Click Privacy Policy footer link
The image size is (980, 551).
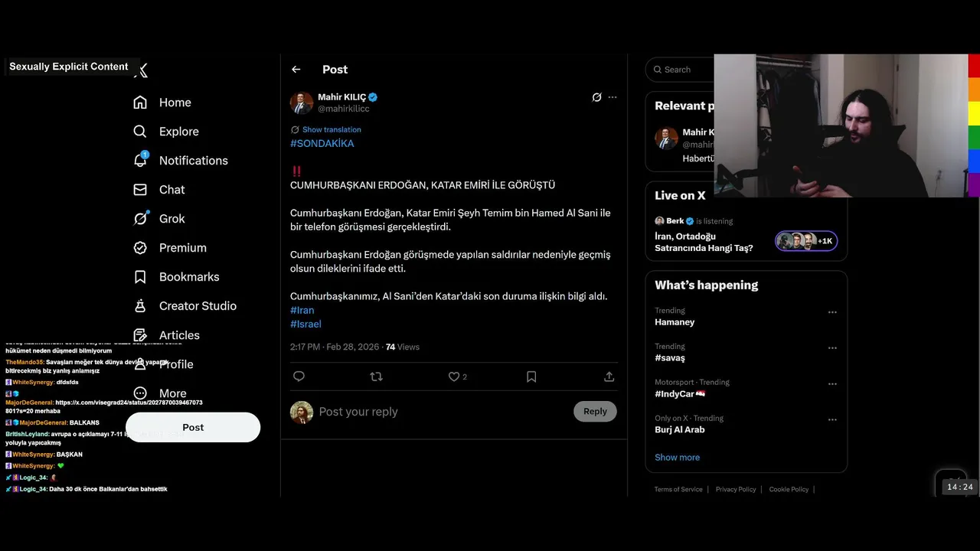tap(736, 490)
